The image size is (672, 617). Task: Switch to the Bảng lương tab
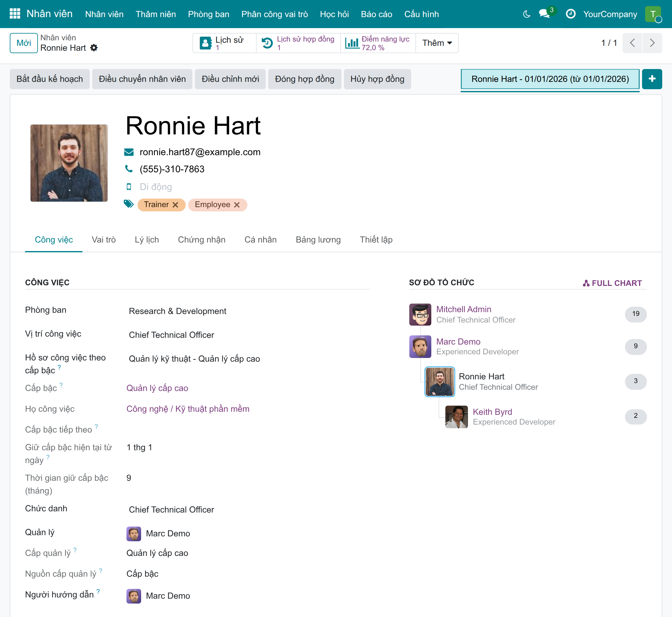pyautogui.click(x=318, y=240)
